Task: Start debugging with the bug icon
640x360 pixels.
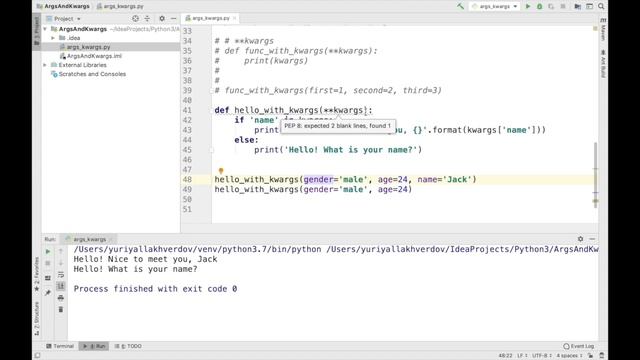Action: click(x=540, y=6)
